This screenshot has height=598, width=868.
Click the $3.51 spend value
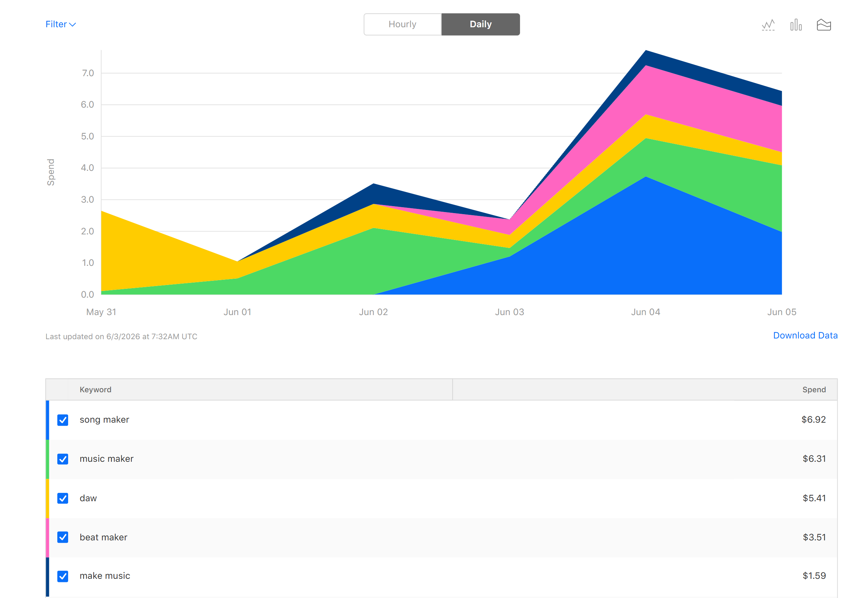814,537
